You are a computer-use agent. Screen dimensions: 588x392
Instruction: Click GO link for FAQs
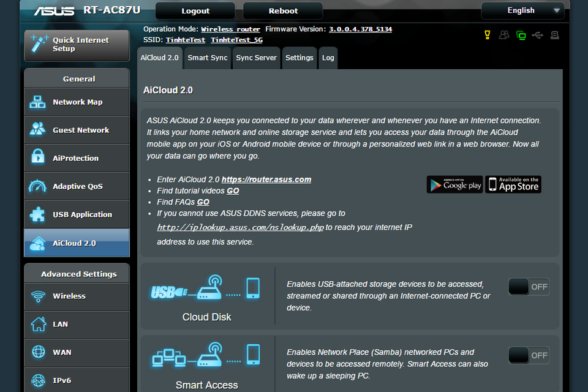[x=203, y=202]
